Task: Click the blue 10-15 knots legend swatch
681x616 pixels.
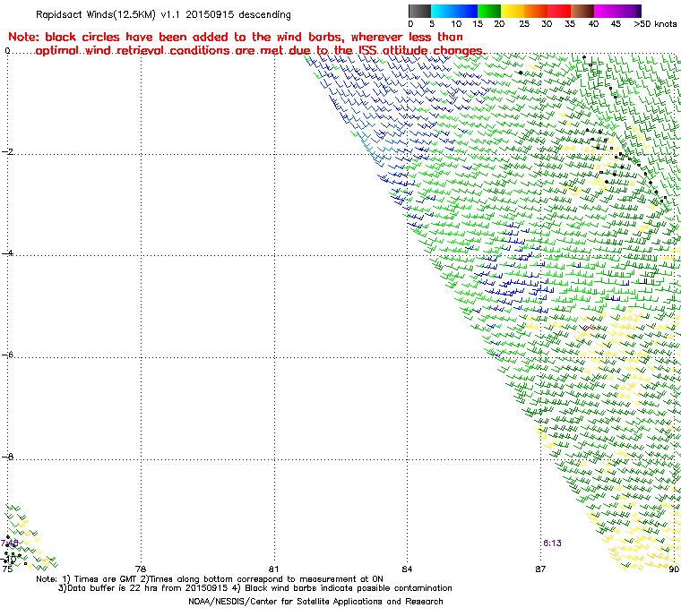Action: (466, 11)
